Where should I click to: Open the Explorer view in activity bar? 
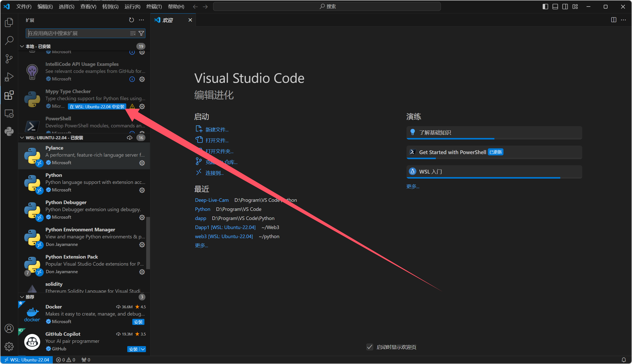coord(9,22)
